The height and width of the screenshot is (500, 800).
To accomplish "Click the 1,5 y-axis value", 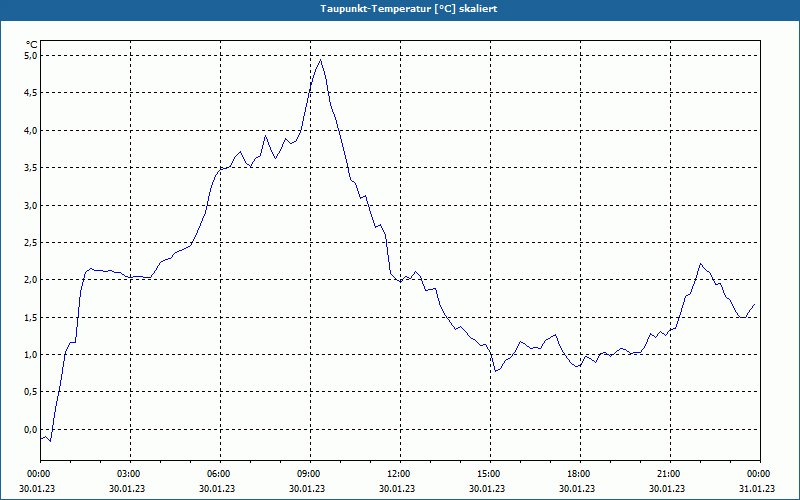I will (31, 317).
